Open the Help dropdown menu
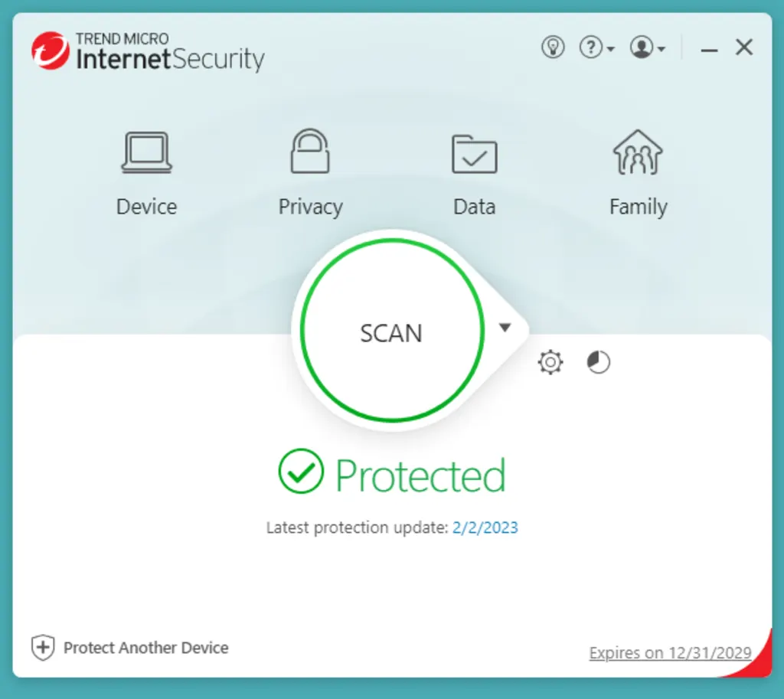784x699 pixels. coord(610,51)
